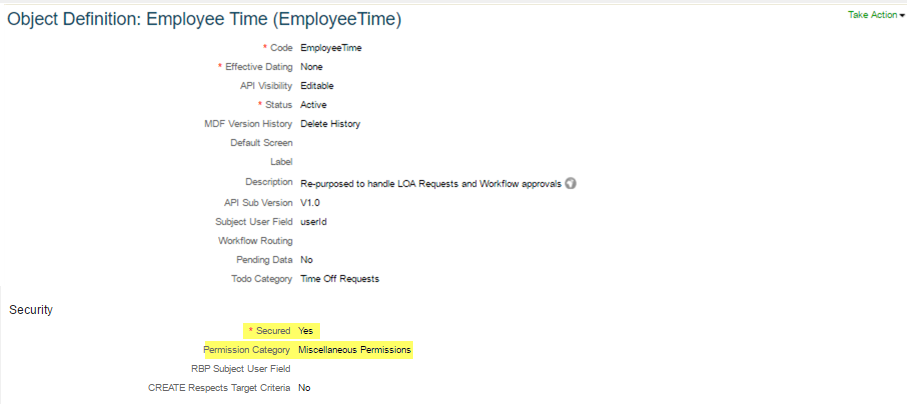
Task: Click the CREATE Respects Target Criteria value No
Action: tap(304, 388)
